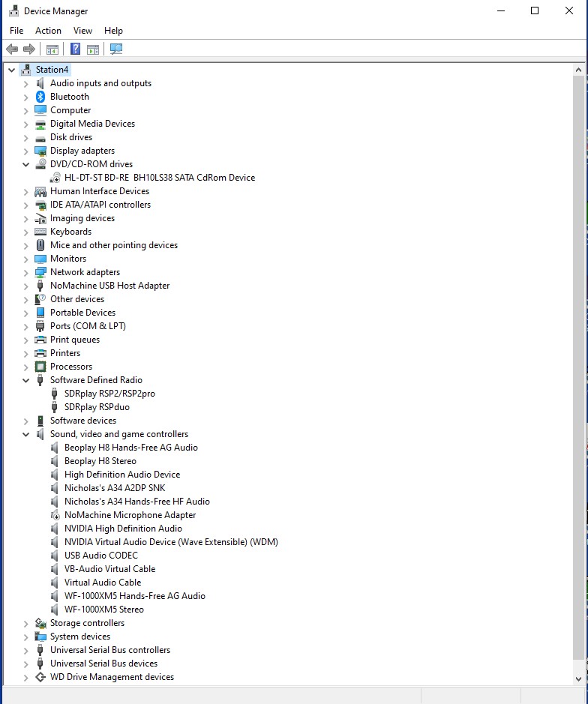Select SDRplay RSP2/RSP2pro device

(x=109, y=394)
